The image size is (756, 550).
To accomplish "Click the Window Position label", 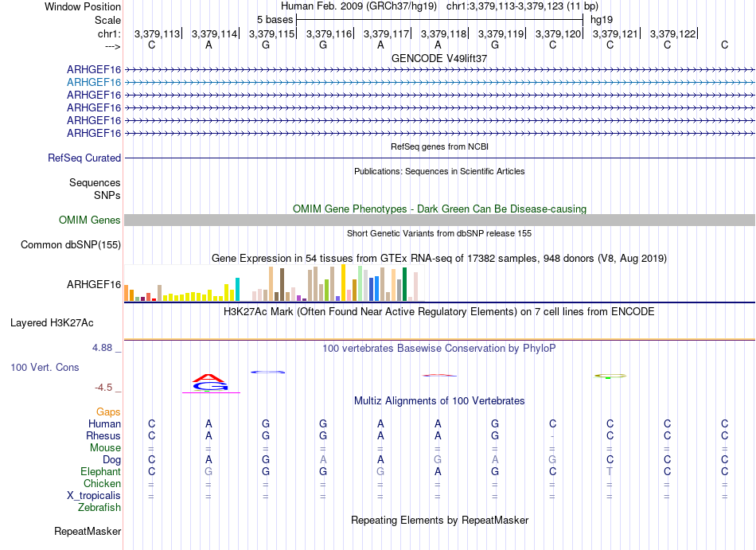I will pyautogui.click(x=83, y=6).
